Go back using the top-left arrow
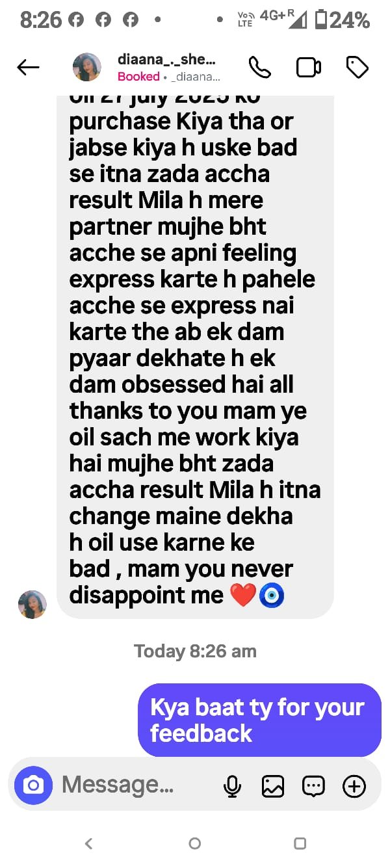This screenshot has width=390, height=868. 28,68
